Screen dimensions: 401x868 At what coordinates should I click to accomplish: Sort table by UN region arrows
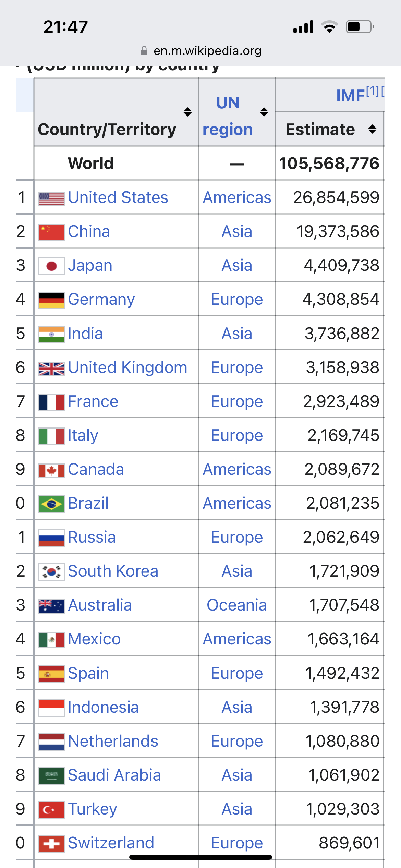(264, 112)
